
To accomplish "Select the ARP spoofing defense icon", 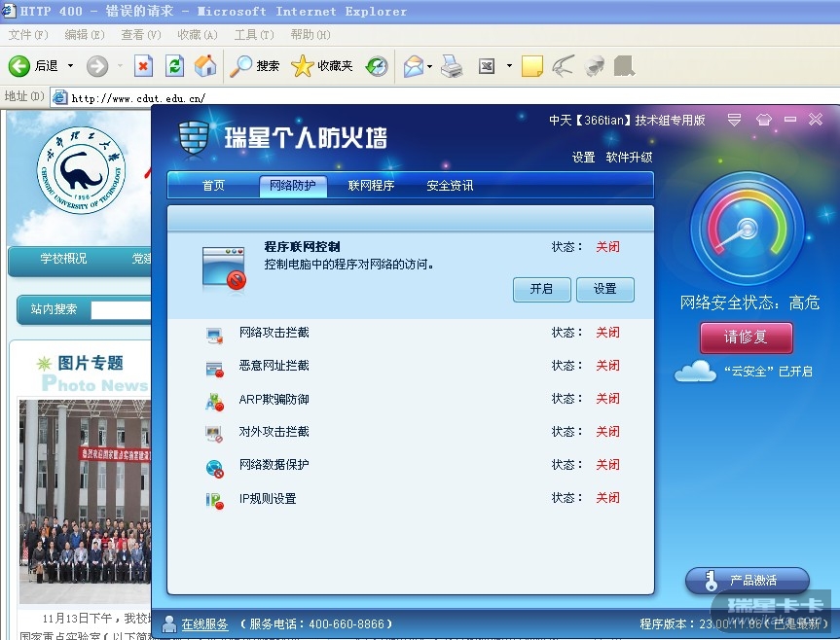I will tap(214, 402).
